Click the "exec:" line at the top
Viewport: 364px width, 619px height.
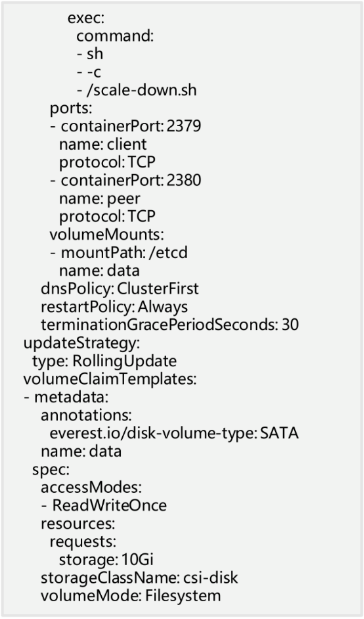(85, 18)
